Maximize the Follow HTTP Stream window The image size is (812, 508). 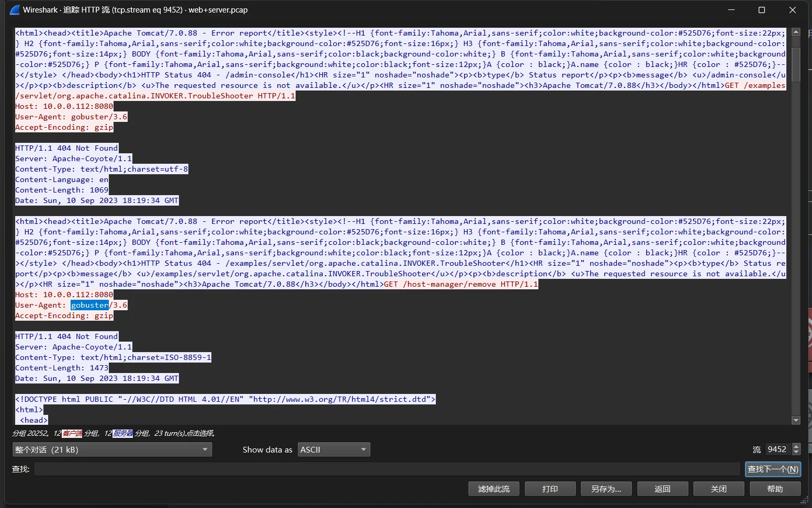[761, 10]
